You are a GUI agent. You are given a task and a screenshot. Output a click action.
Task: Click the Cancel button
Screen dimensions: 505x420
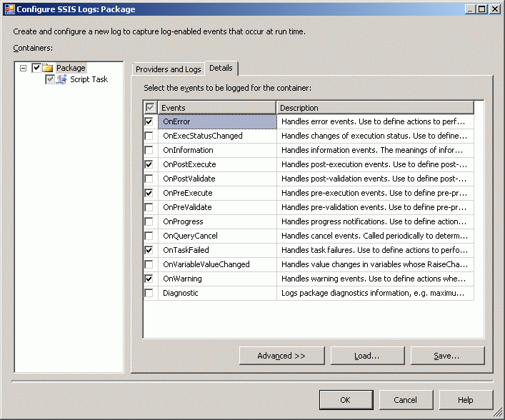click(x=406, y=400)
